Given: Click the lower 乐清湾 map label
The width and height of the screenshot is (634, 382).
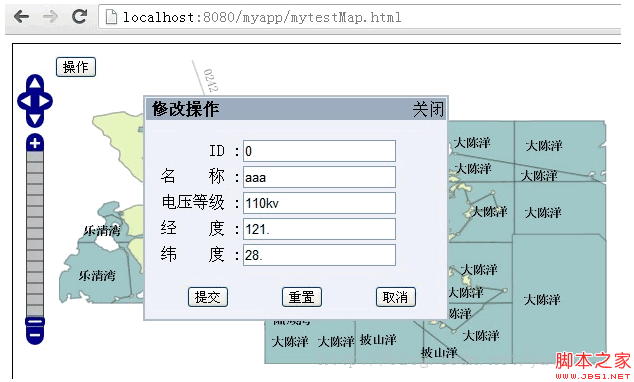Looking at the screenshot, I should pos(97,276).
